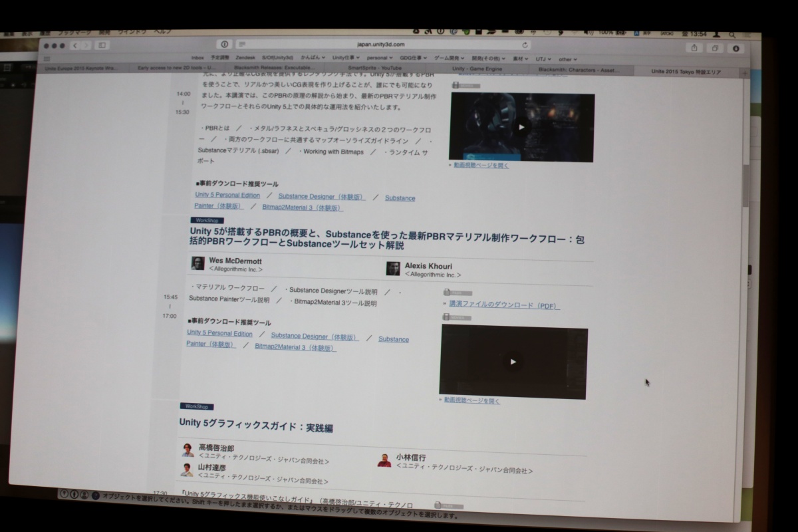The height and width of the screenshot is (532, 798).
Task: Expand the UTJ bookmarks folder
Action: pos(543,59)
